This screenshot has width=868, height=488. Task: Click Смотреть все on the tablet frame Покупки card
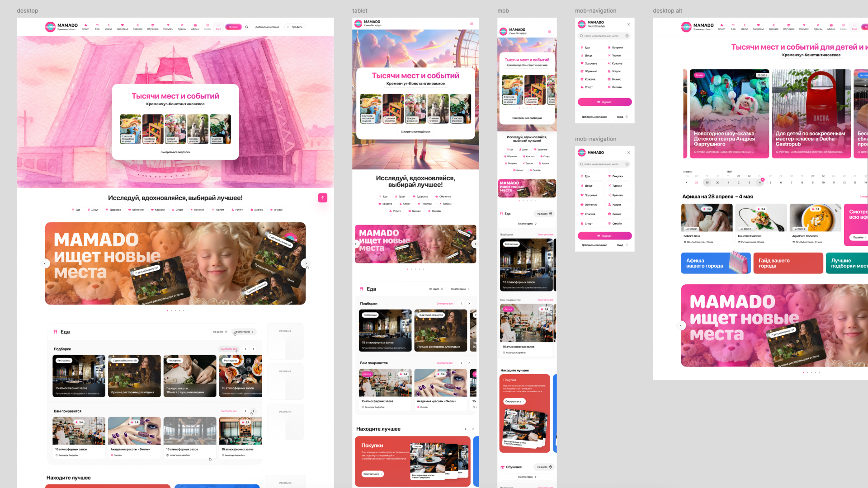tap(373, 474)
